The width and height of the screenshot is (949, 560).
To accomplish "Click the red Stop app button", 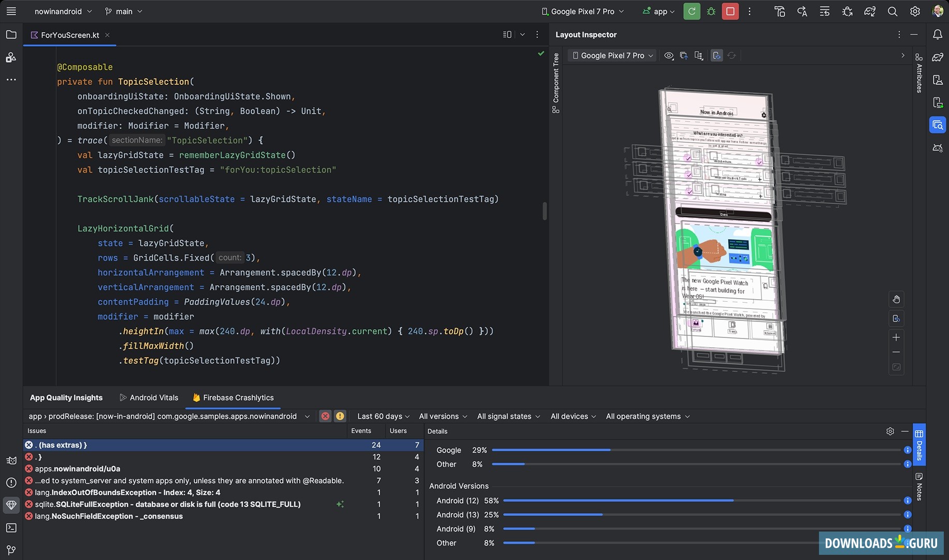I will 730,11.
